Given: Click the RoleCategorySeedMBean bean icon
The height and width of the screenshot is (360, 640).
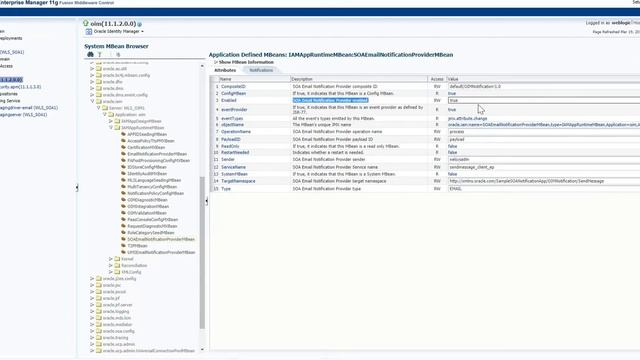Looking at the screenshot, I should click(123, 233).
